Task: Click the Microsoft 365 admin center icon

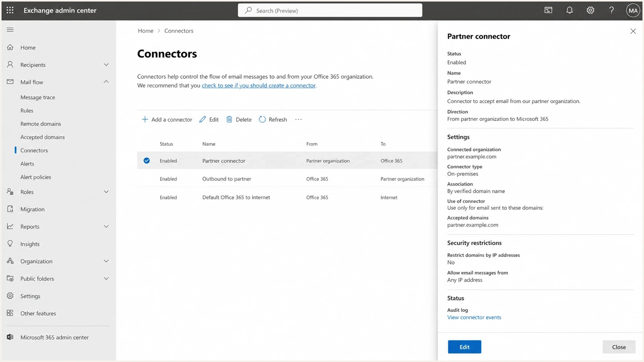Action: (10, 337)
